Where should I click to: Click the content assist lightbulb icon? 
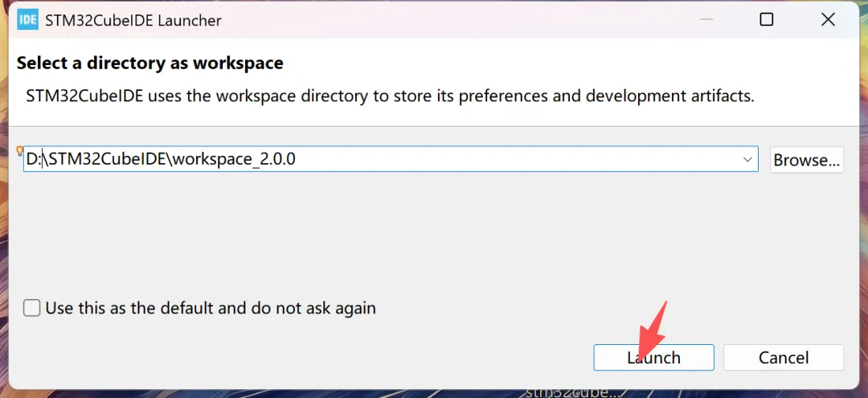pos(19,150)
